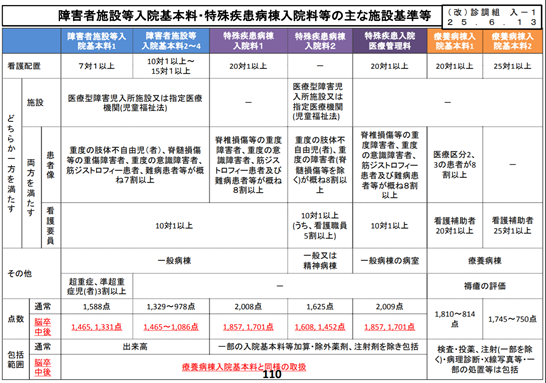Click the 特殊疾患病棟入院料1 purple header
The height and width of the screenshot is (383, 546).
(248, 41)
